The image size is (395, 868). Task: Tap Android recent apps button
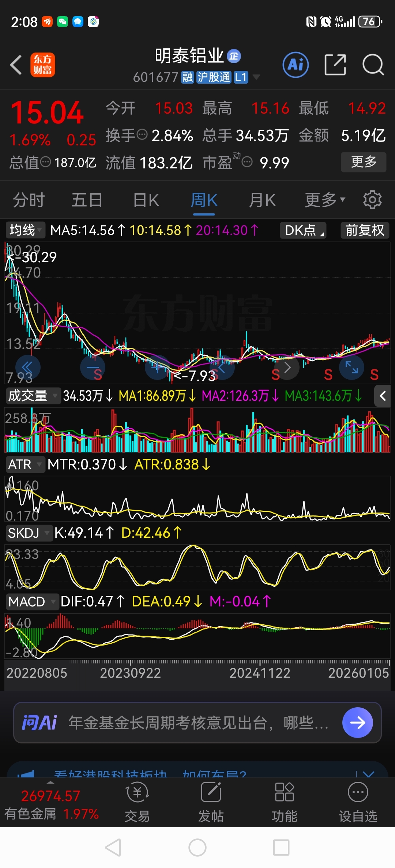[x=281, y=847]
